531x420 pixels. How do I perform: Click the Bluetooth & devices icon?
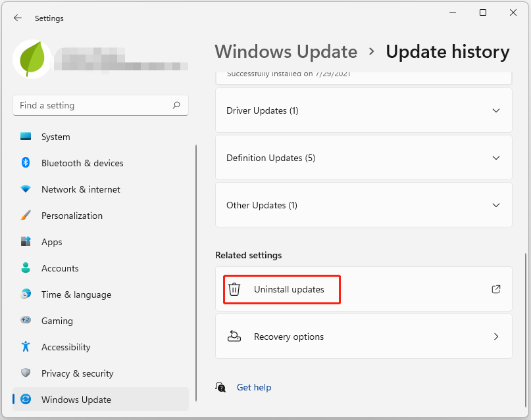(26, 163)
